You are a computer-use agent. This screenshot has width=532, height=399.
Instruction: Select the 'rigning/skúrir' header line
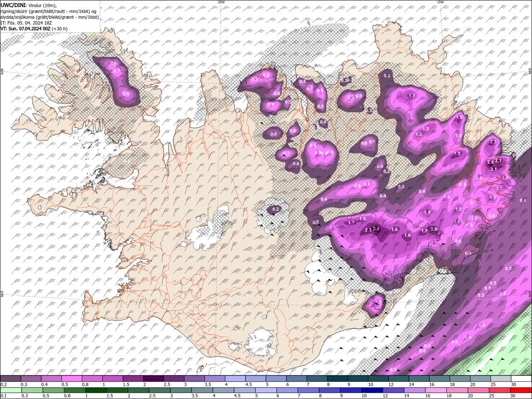coord(49,11)
